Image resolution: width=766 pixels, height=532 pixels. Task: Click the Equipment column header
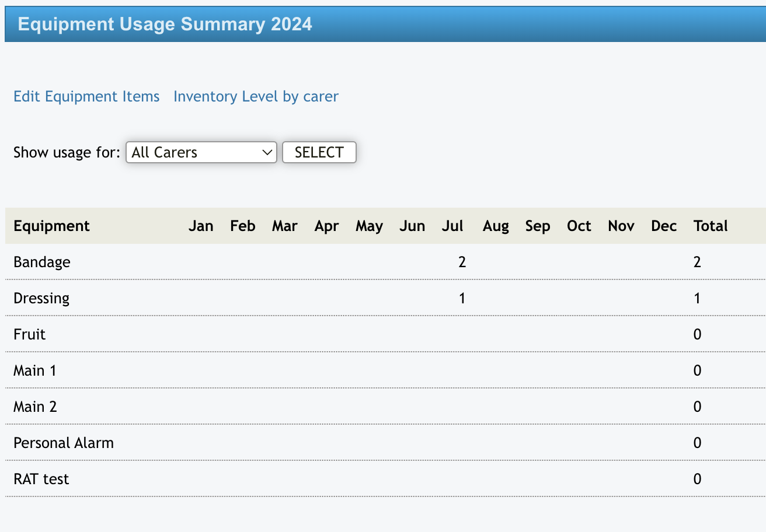pyautogui.click(x=51, y=226)
